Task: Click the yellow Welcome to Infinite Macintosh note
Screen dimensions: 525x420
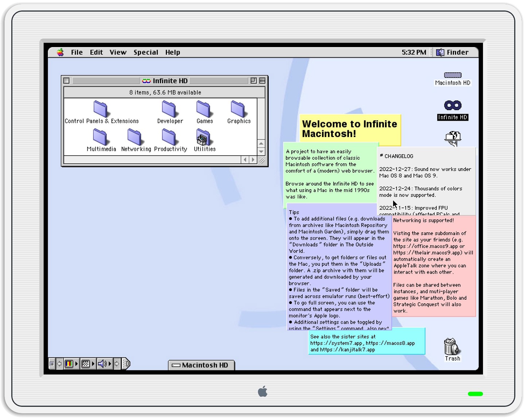Action: point(350,129)
